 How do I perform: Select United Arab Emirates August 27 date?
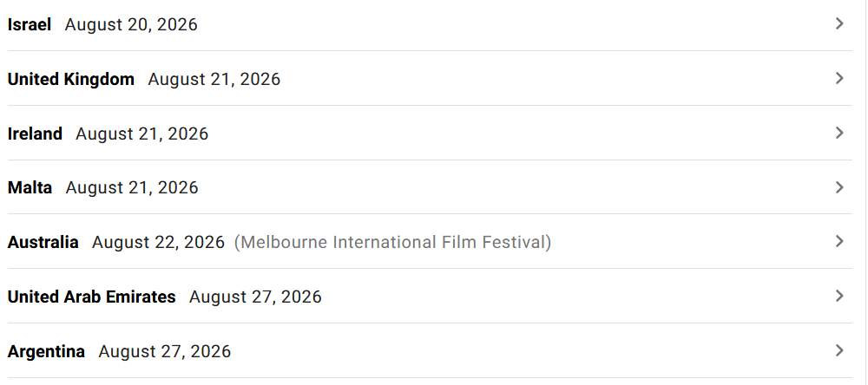coord(255,297)
